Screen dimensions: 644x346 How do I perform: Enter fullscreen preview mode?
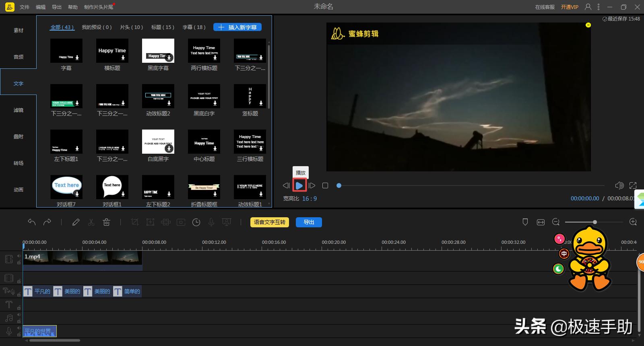coord(633,185)
